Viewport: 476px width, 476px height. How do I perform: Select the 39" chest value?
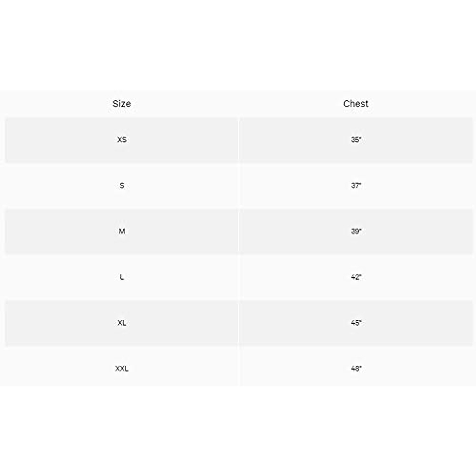pyautogui.click(x=356, y=231)
